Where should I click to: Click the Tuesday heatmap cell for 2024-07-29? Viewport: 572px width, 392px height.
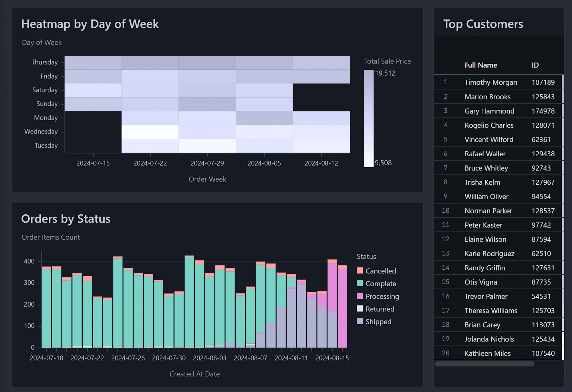(x=207, y=146)
